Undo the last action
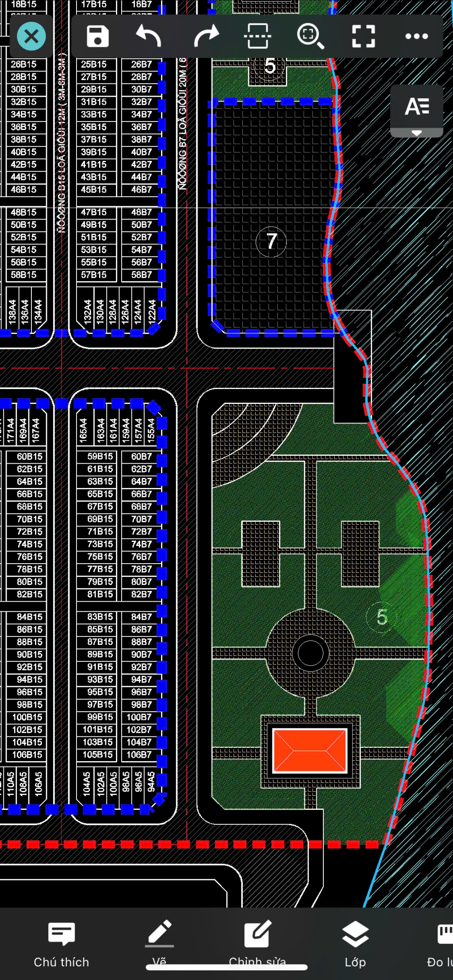This screenshot has width=453, height=980. [149, 36]
